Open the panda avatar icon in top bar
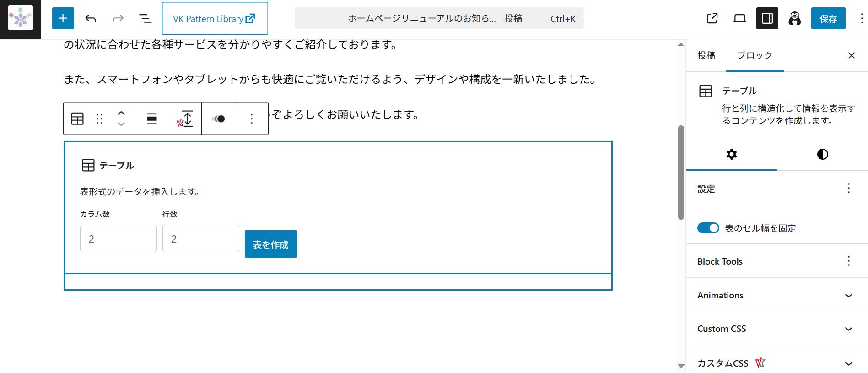 point(794,18)
